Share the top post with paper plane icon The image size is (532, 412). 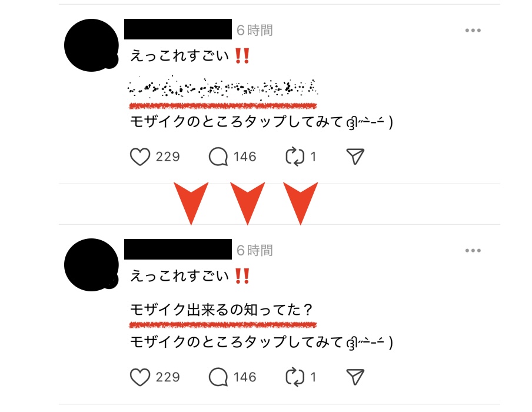pos(355,157)
